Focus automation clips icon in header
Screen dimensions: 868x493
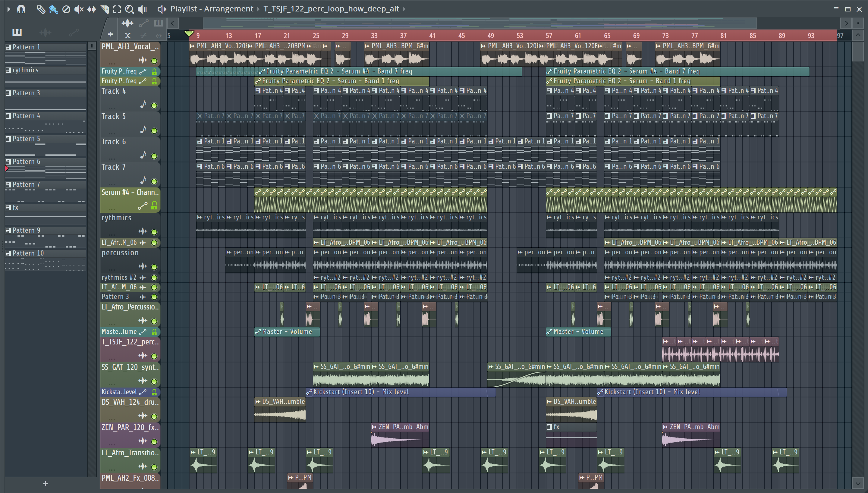143,24
